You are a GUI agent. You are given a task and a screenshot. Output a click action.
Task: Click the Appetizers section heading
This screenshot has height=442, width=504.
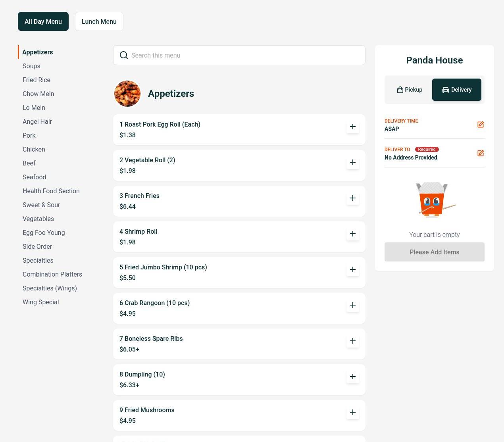click(171, 94)
